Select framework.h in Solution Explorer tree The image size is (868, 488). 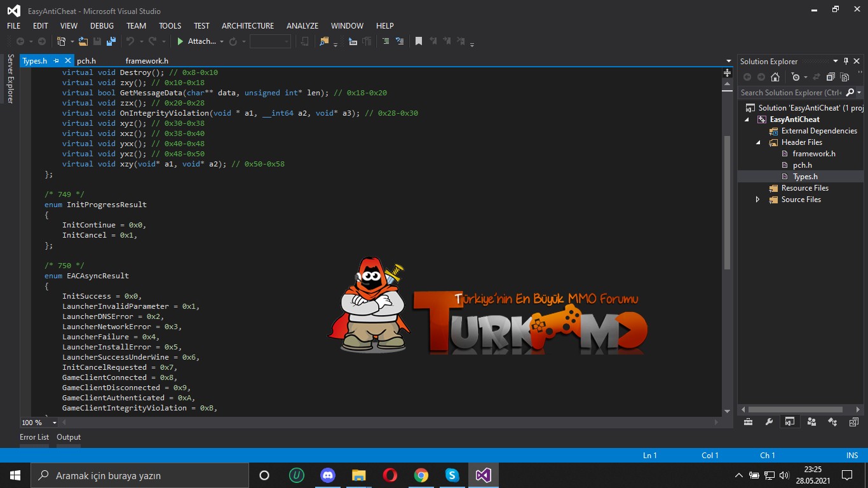[x=814, y=154]
